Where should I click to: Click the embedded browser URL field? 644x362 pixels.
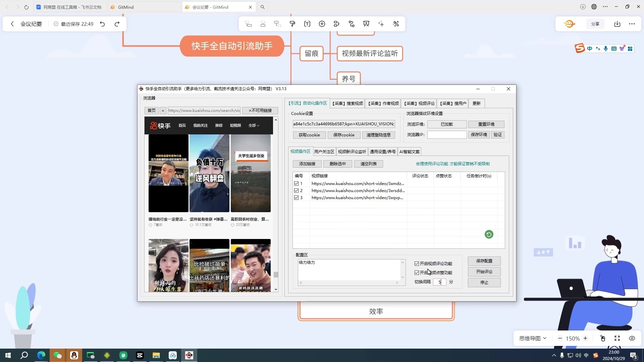204,111
